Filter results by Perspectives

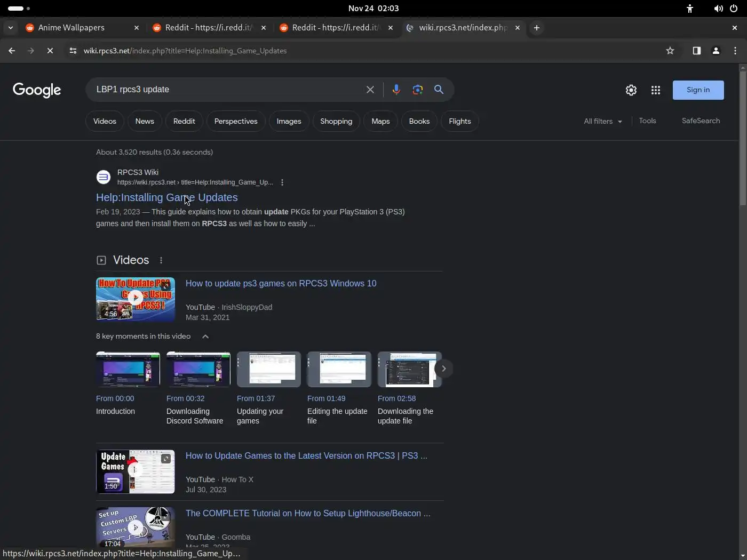tap(236, 121)
